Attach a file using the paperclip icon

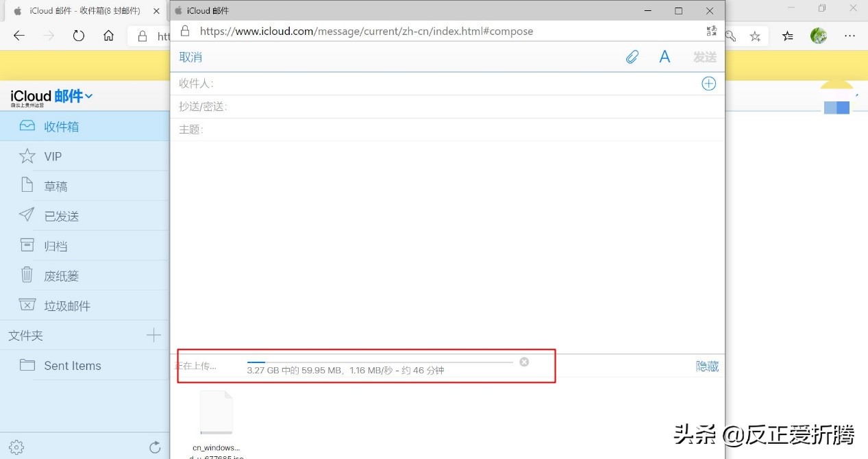tap(631, 57)
